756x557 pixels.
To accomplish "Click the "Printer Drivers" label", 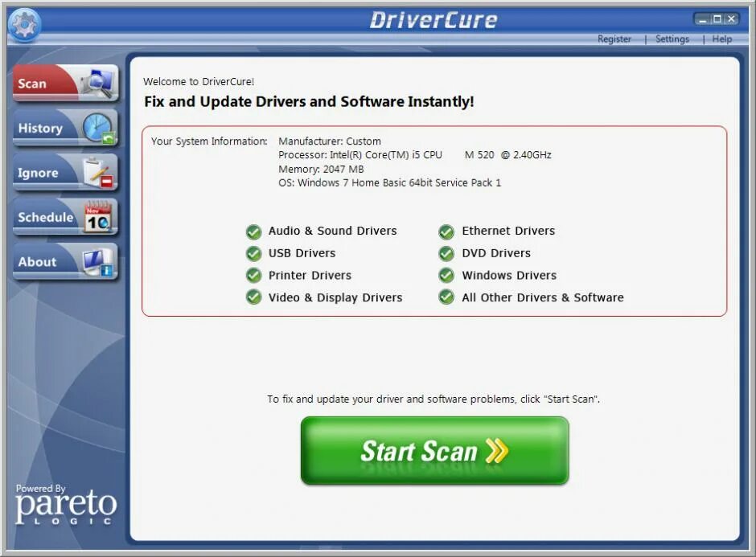I will (x=310, y=275).
